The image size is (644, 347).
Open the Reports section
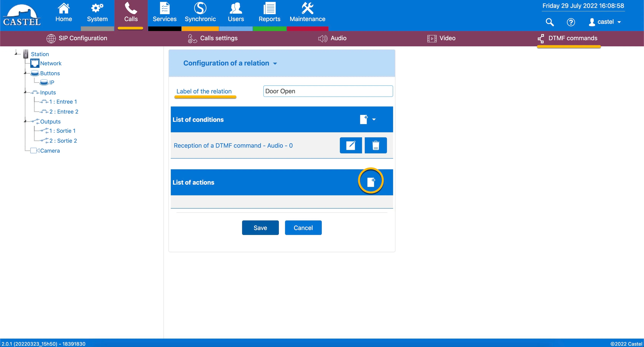point(269,12)
